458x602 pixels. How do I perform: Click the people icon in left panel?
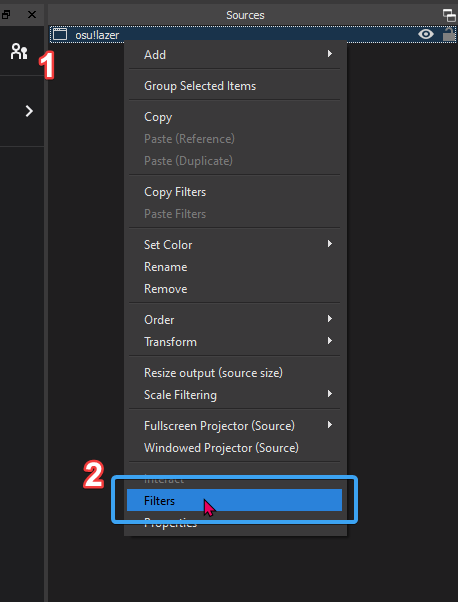click(19, 51)
